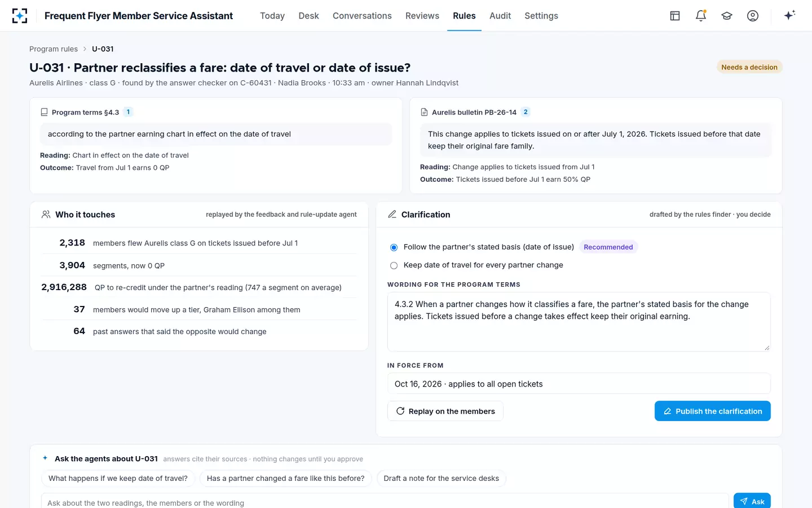Open the sparkle assistant icon
Viewport: 812px width, 508px height.
[x=789, y=15]
